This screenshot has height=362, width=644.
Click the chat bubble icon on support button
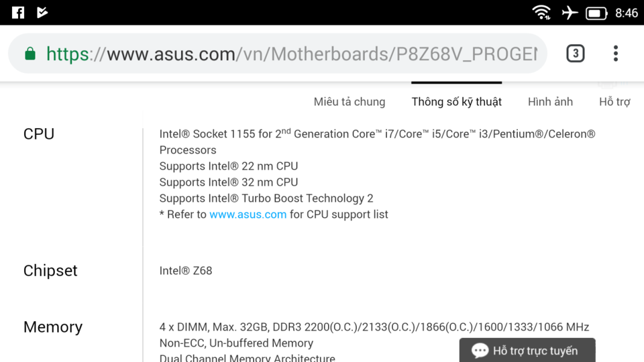480,351
